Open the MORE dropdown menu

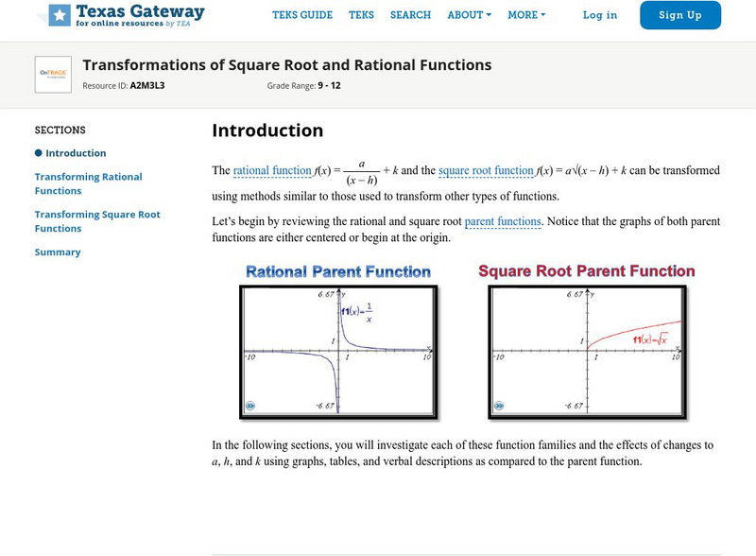pyautogui.click(x=524, y=15)
